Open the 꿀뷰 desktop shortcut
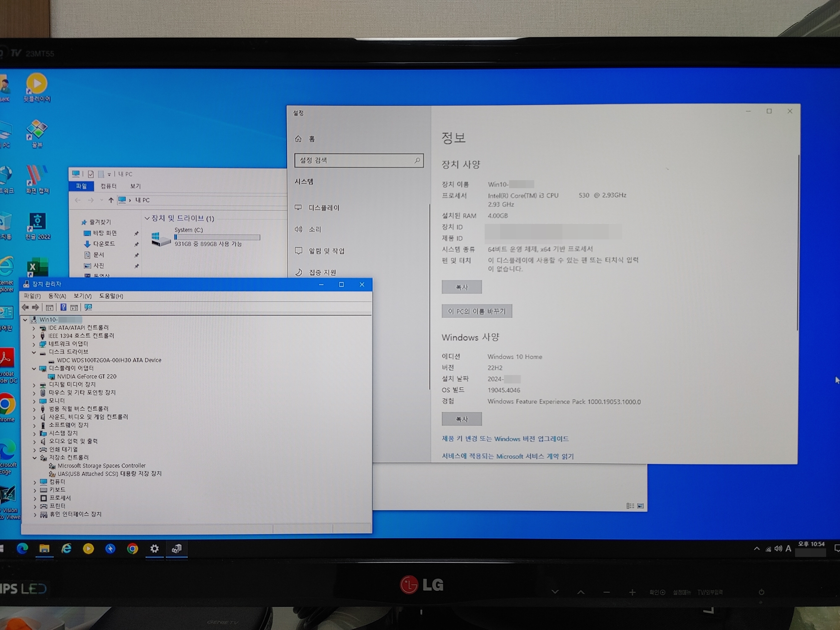Screen dimensions: 840x630 click(x=37, y=134)
